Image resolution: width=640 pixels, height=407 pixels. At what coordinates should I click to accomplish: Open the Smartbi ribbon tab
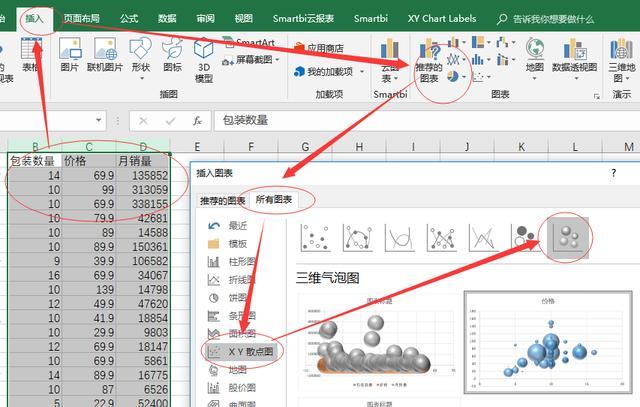pyautogui.click(x=371, y=19)
